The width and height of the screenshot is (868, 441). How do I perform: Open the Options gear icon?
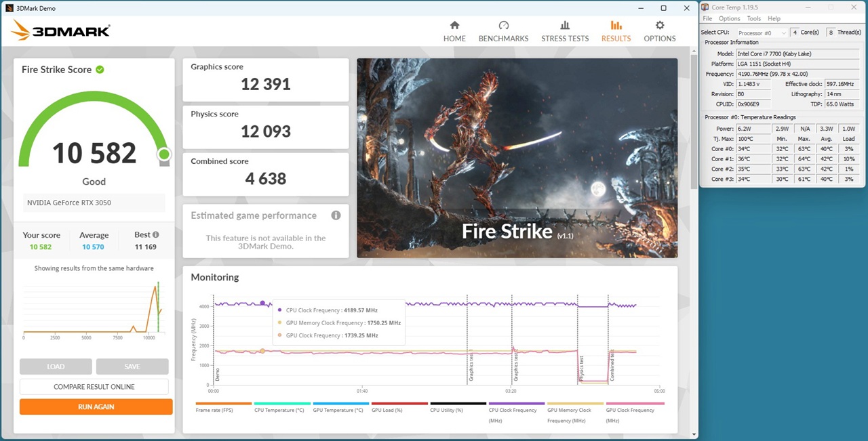pyautogui.click(x=659, y=26)
